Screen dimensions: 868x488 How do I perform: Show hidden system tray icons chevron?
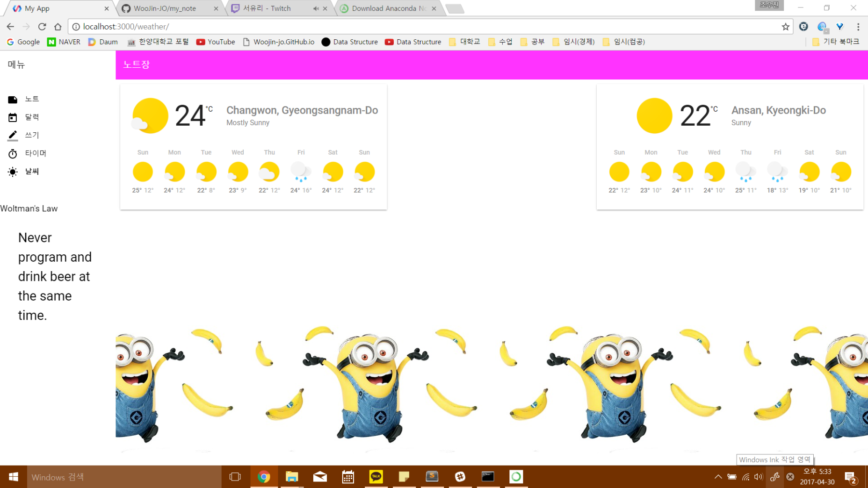718,477
